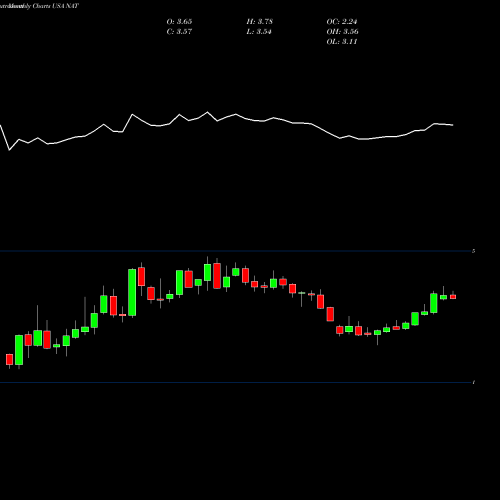
Task: Click the close price value C: 3.57
Action: (x=179, y=32)
